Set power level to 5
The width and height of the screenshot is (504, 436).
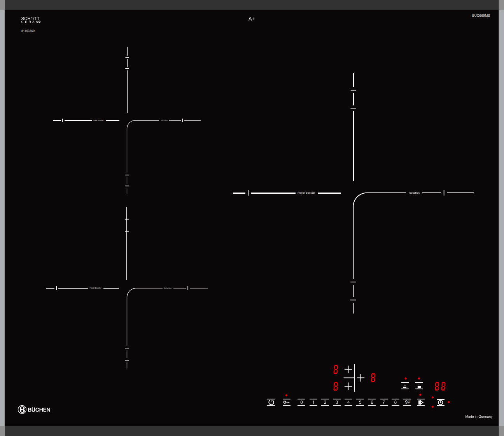[x=360, y=402]
